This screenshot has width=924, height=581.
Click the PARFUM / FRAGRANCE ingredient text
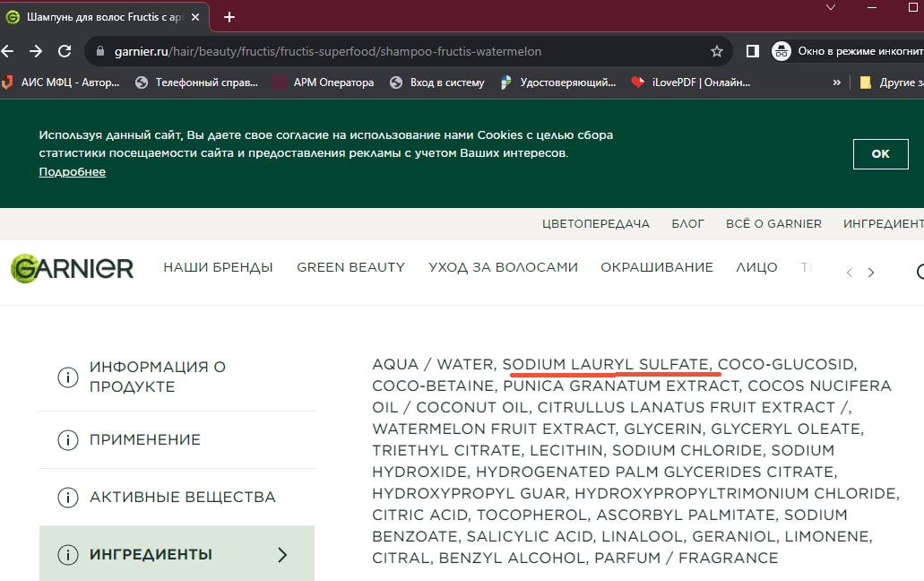pos(687,558)
